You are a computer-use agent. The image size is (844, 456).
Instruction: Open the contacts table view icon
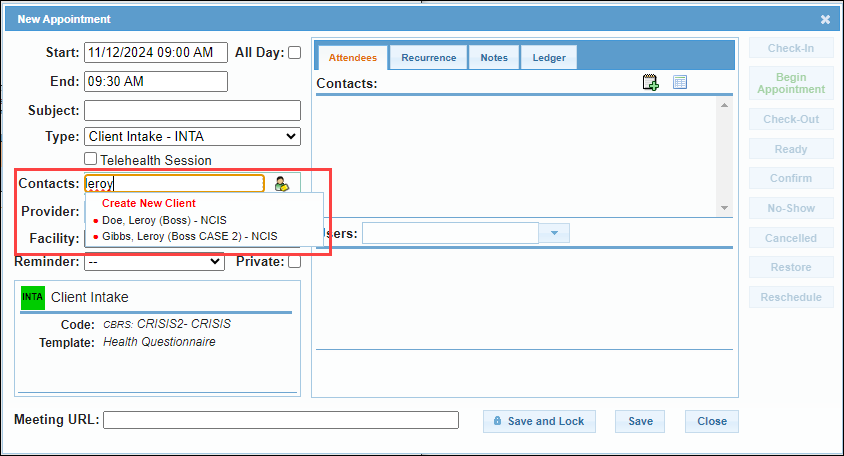pos(680,82)
